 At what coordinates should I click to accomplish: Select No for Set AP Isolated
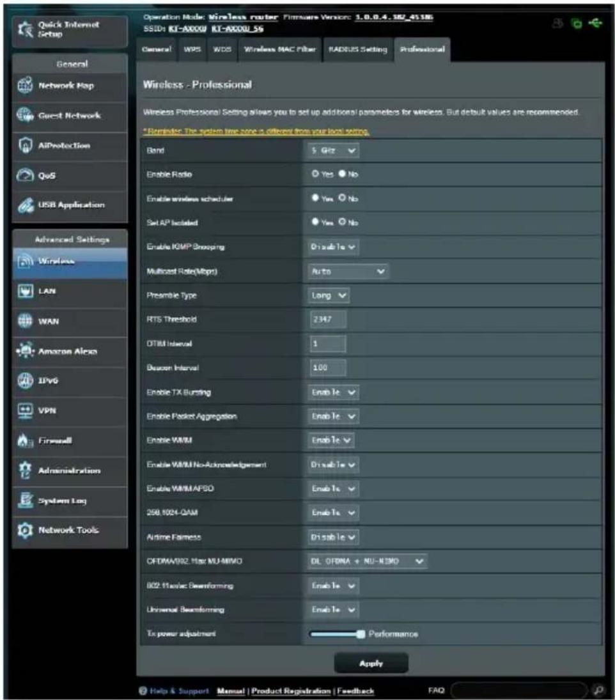(x=342, y=222)
